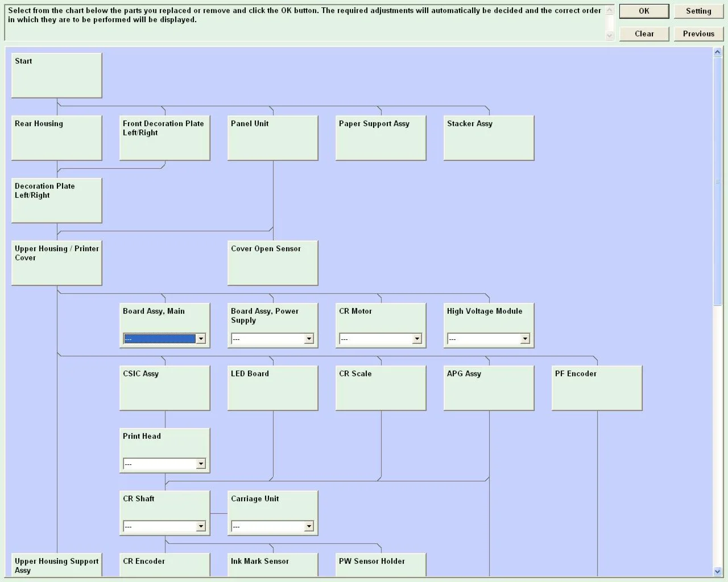Select the PF Encoder part box

tap(597, 388)
